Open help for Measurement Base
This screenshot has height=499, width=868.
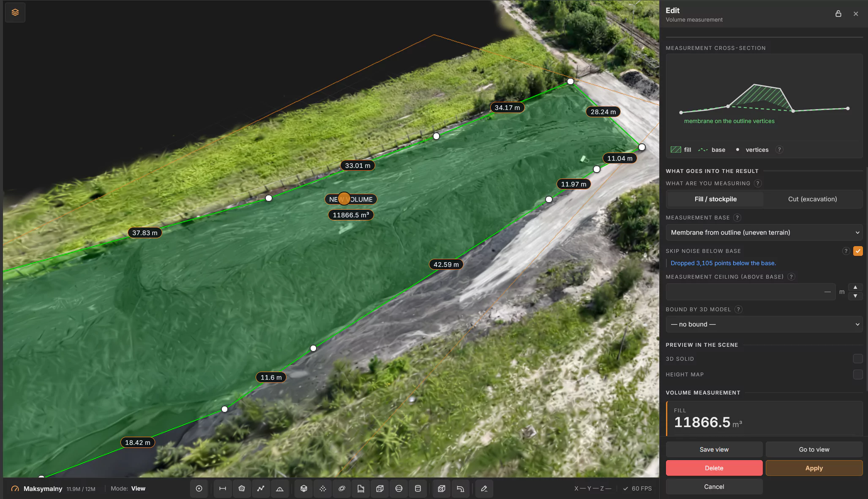point(737,217)
